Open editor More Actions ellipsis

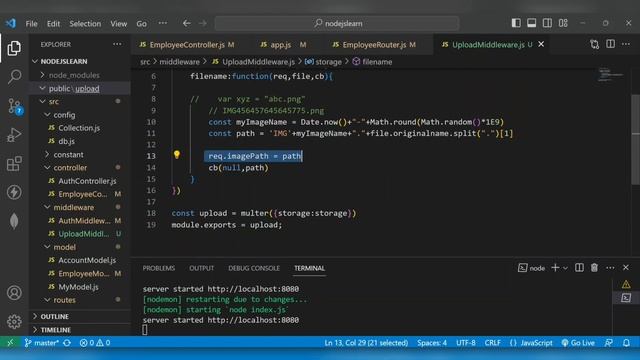pyautogui.click(x=626, y=44)
